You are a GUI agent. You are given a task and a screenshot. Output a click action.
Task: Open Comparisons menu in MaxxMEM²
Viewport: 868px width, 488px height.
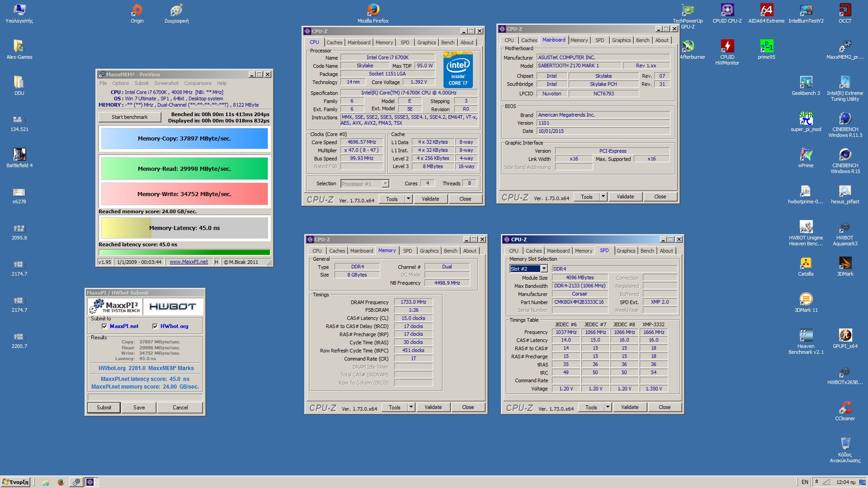point(198,83)
